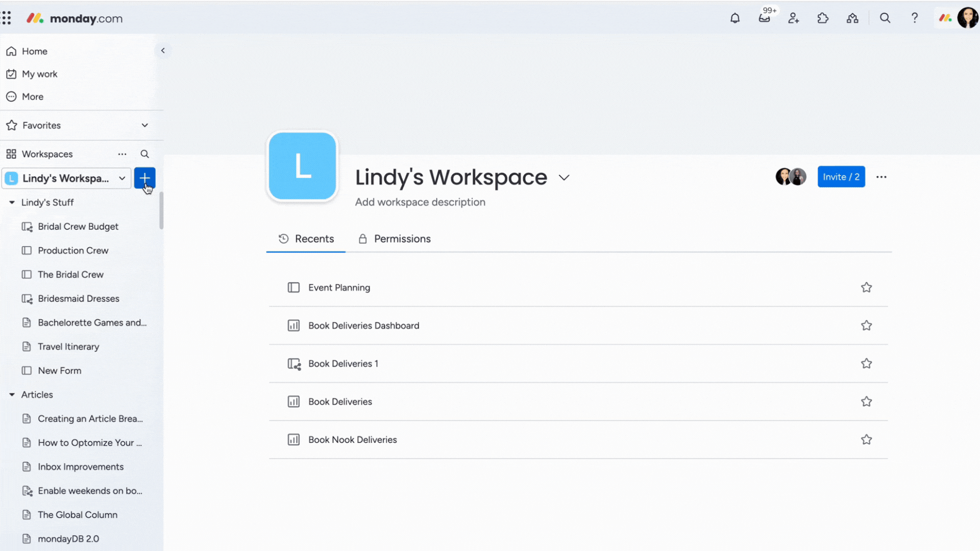Switch to the Permissions tab
This screenshot has height=551, width=980.
(x=394, y=239)
